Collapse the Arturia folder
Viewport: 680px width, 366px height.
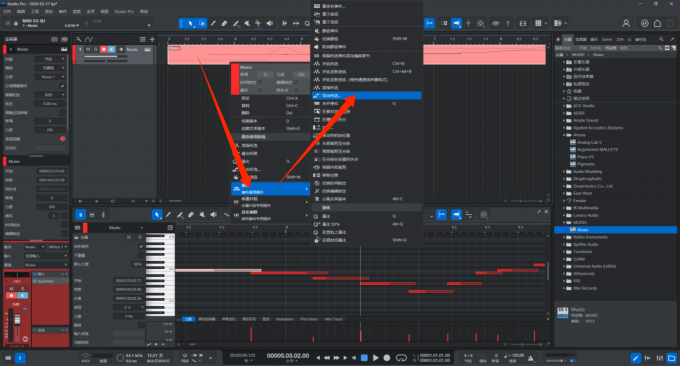564,135
